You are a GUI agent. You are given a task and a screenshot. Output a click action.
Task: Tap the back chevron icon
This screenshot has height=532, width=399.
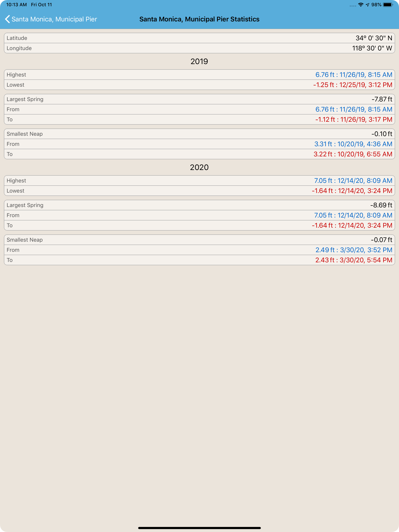pyautogui.click(x=7, y=19)
